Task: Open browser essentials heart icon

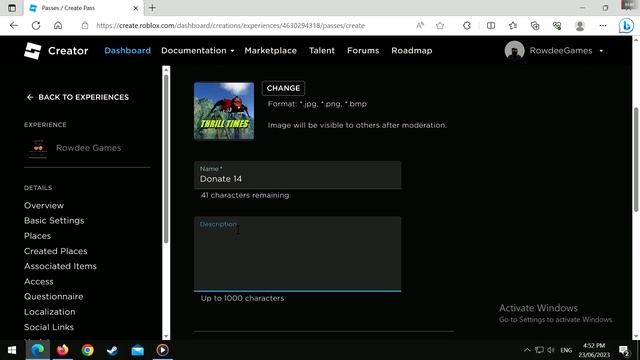Action: tap(557, 25)
